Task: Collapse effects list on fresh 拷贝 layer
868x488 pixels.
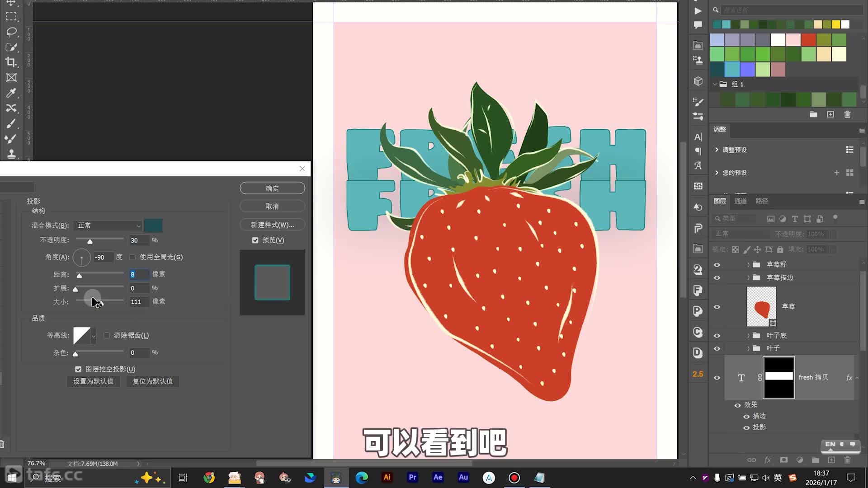Action: pos(857,378)
